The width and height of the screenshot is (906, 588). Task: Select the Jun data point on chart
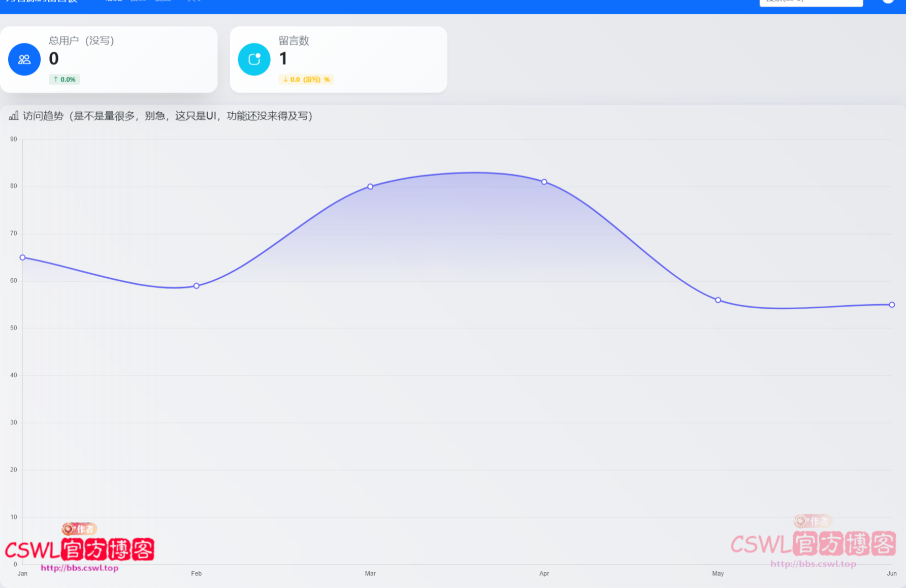(892, 305)
